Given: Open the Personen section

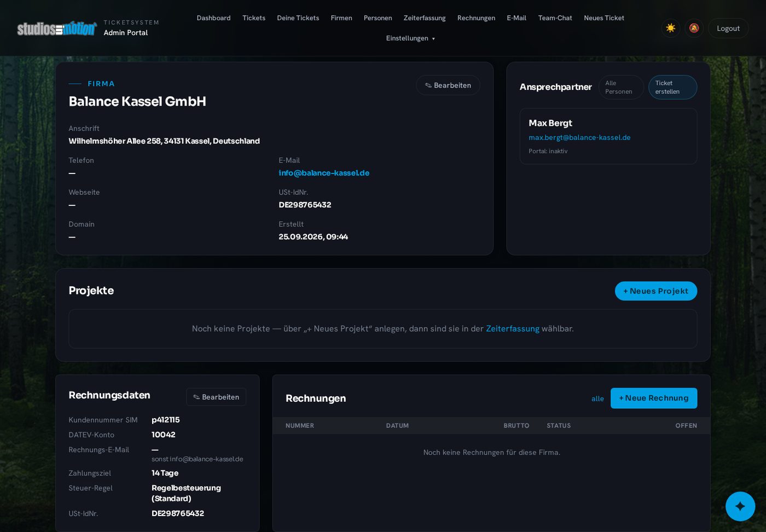Looking at the screenshot, I should (x=378, y=18).
